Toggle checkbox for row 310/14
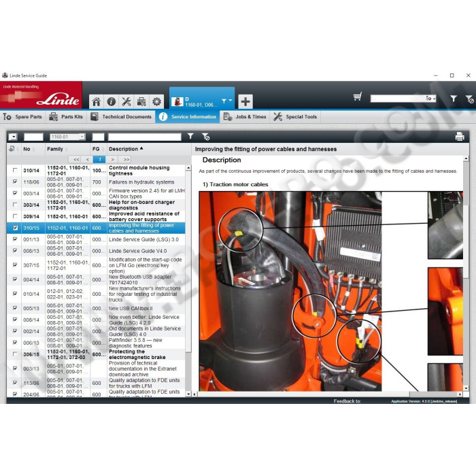This screenshot has height=476, width=476. pyautogui.click(x=15, y=170)
